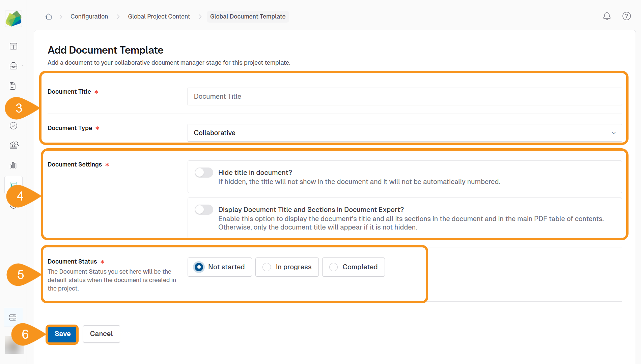The height and width of the screenshot is (364, 641).
Task: Open the document file icon in sidebar
Action: point(13,86)
